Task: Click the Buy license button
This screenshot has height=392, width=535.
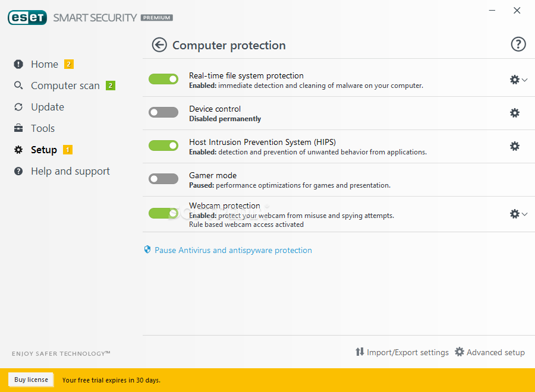Action: (x=31, y=380)
